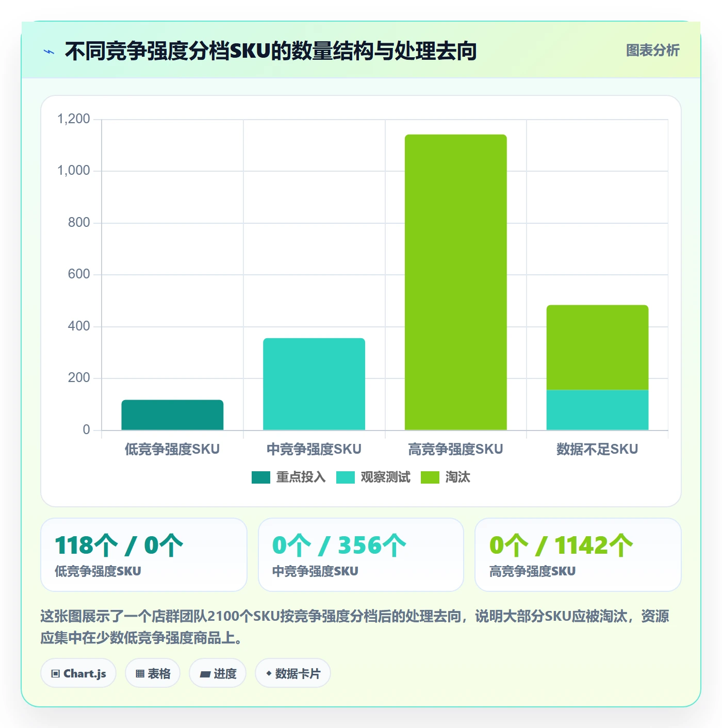This screenshot has height=728, width=722.
Task: Click the 0个 / 1142个 stat value
Action: 561,545
